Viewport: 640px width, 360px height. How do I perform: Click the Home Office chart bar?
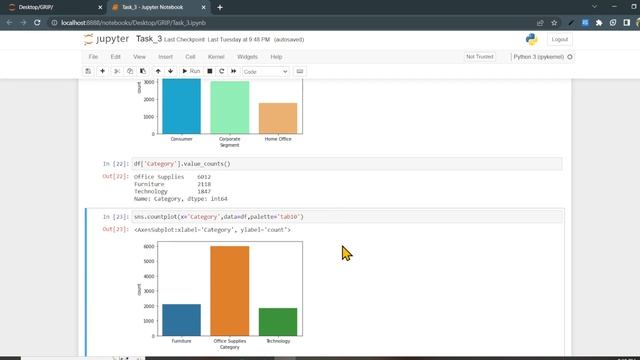coord(278,118)
